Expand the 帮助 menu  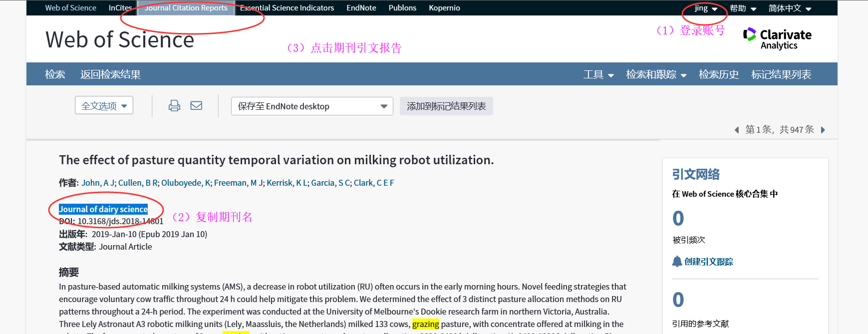click(x=743, y=8)
